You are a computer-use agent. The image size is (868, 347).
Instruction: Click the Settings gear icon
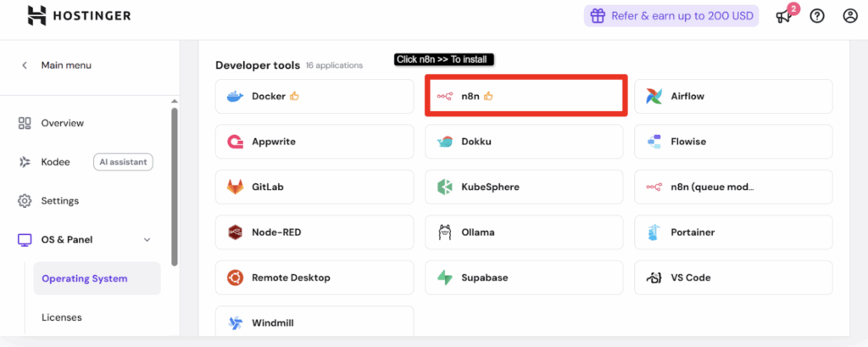pyautogui.click(x=25, y=201)
